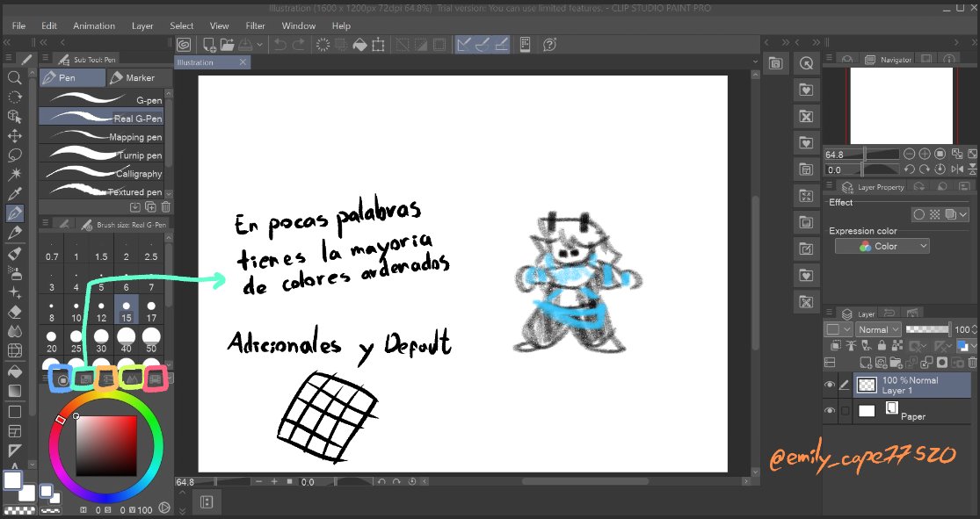The height and width of the screenshot is (519, 980).
Task: Set brush size to 8
Action: coord(51,311)
